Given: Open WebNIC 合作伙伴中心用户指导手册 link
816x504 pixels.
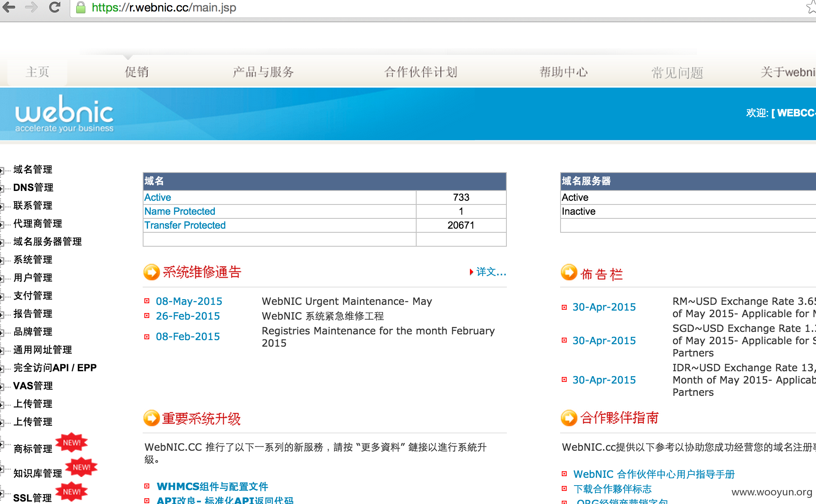Looking at the screenshot, I should 654,474.
